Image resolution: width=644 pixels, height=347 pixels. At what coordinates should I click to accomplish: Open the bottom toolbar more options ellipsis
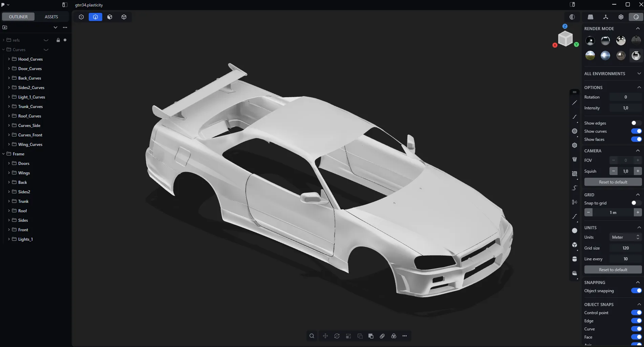click(x=405, y=336)
